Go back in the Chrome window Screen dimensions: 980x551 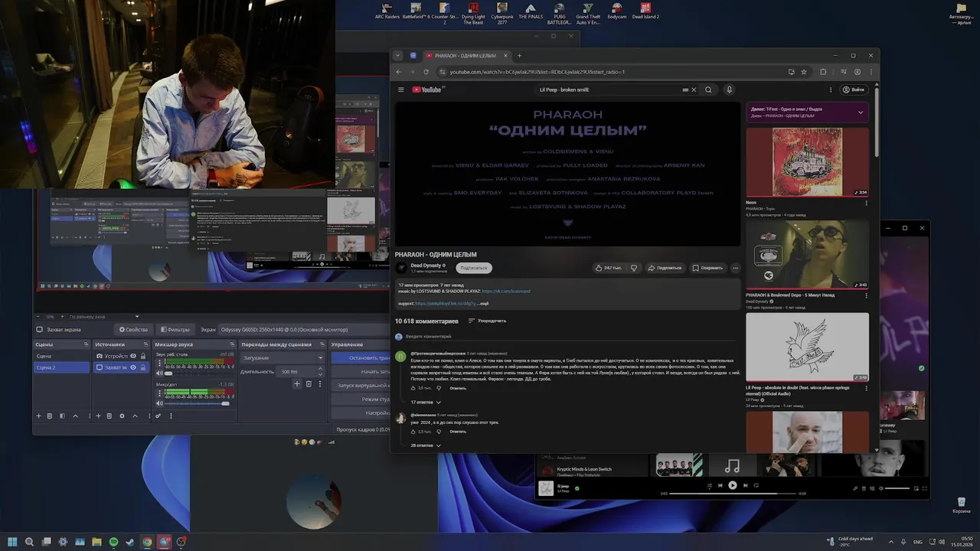[398, 72]
